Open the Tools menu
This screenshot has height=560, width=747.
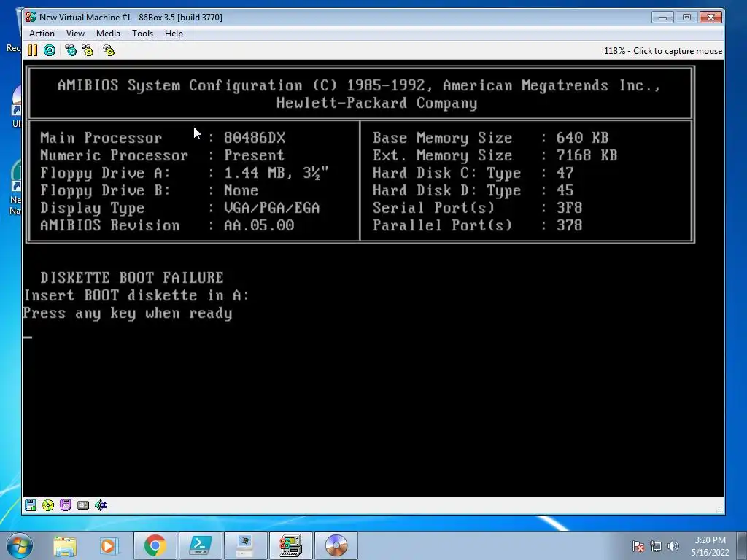142,34
